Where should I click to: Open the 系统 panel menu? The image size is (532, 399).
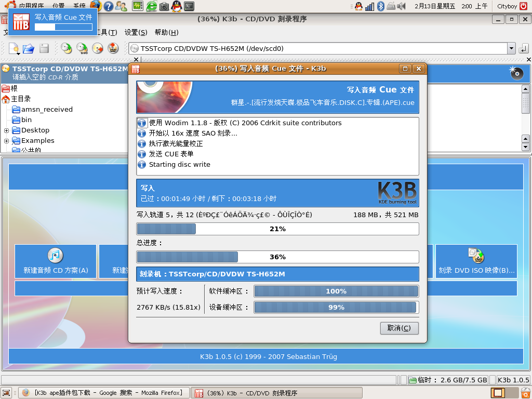coord(79,6)
